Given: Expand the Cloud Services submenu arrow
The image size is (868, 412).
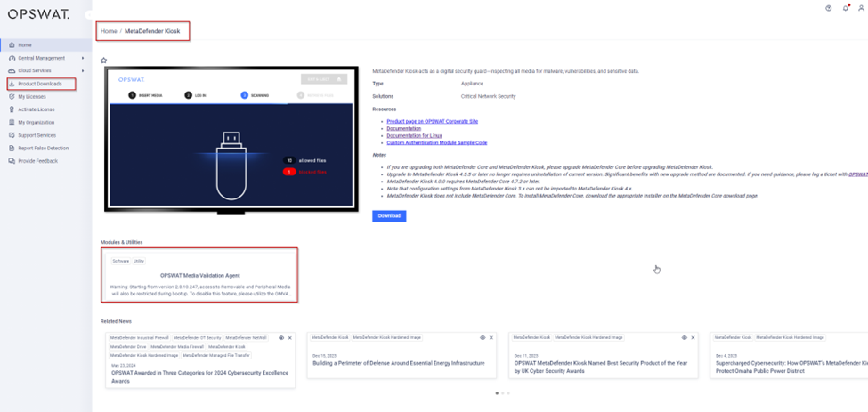Looking at the screenshot, I should point(83,71).
